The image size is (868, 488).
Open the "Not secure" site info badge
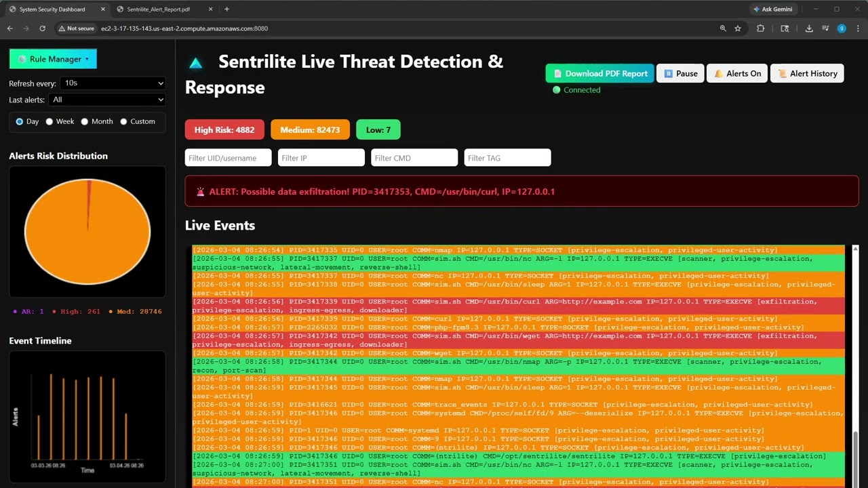[76, 28]
